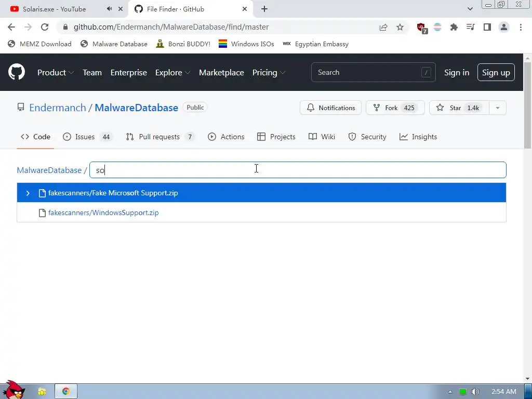Open the star lists dropdown arrow
The height and width of the screenshot is (399, 532).
coord(498,108)
